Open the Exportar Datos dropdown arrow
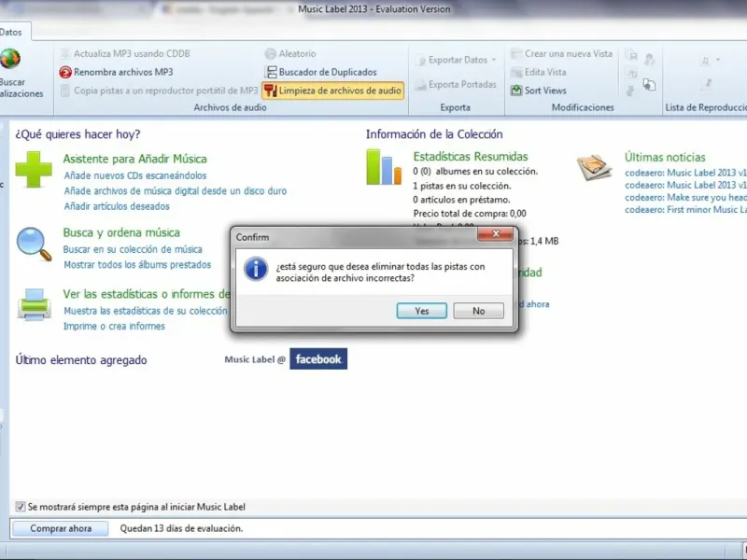 coord(494,60)
